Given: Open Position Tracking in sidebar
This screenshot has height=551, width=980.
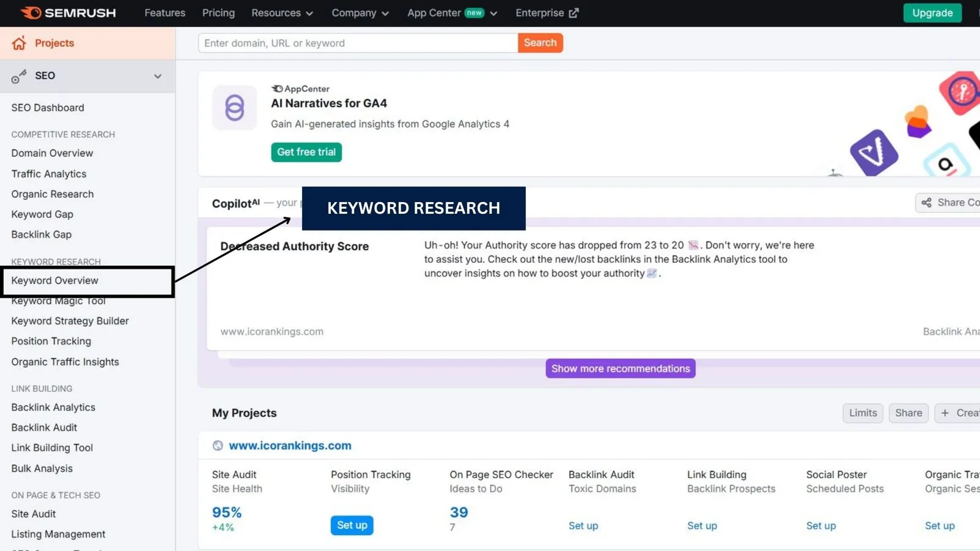Looking at the screenshot, I should (x=51, y=341).
